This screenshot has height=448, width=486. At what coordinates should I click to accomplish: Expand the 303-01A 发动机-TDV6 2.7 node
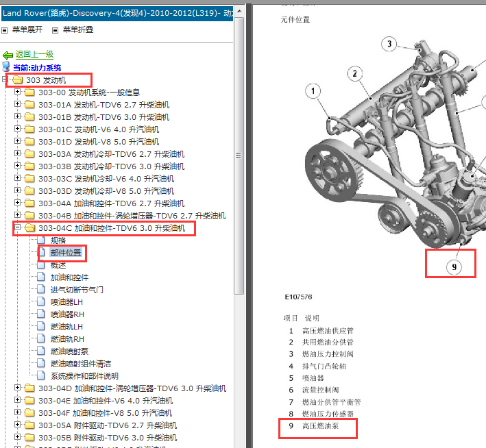[17, 104]
